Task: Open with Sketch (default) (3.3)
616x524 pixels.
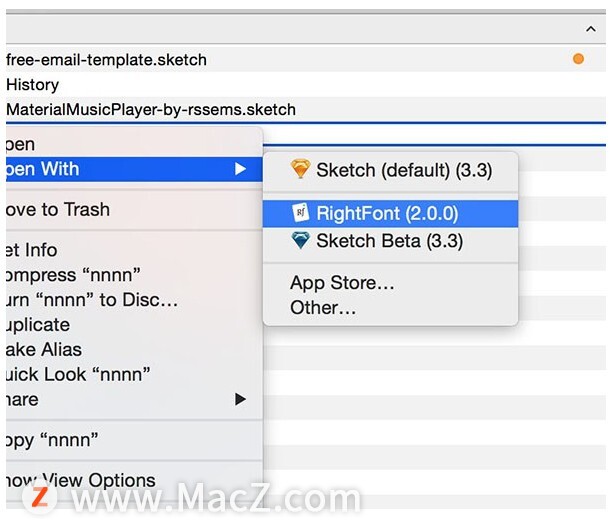Action: [390, 170]
